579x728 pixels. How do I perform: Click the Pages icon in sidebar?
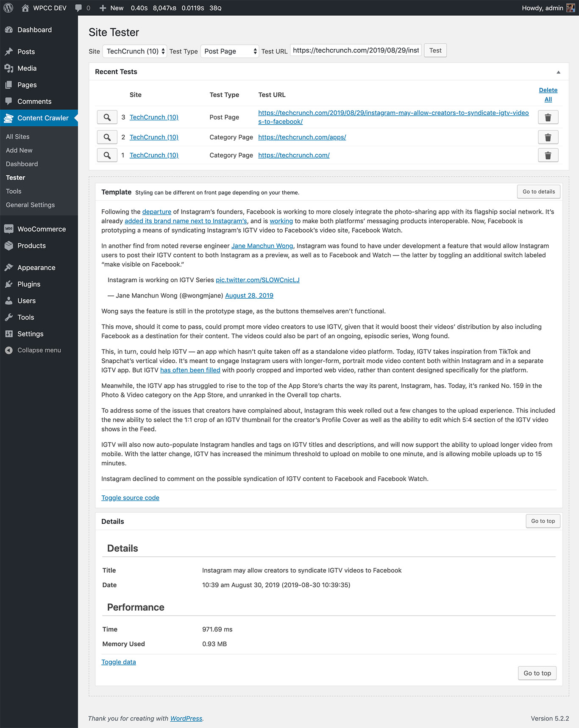(9, 85)
